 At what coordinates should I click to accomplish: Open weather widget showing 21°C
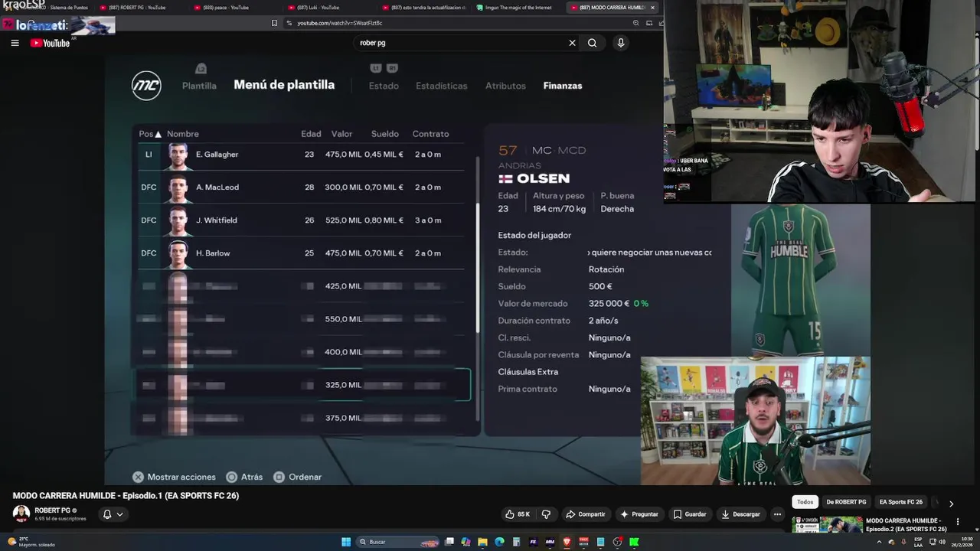point(31,542)
